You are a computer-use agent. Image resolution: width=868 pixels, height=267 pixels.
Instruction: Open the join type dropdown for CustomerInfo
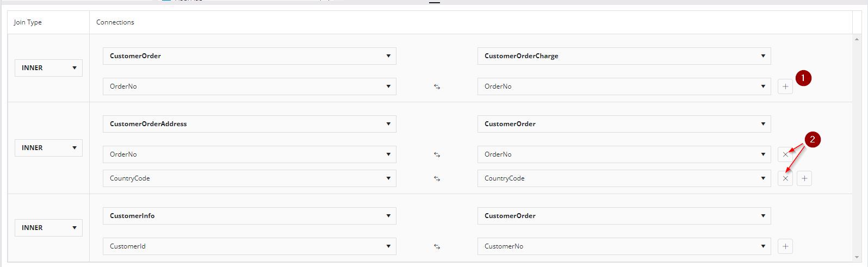48,228
